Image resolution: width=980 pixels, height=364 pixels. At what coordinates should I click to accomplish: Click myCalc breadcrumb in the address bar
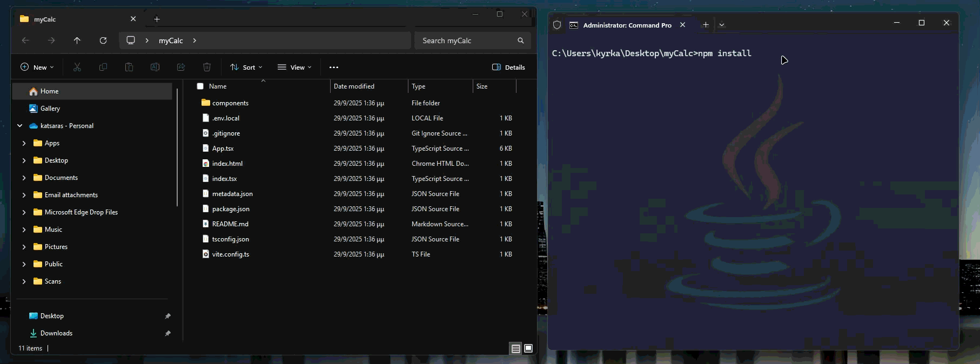[x=171, y=41]
